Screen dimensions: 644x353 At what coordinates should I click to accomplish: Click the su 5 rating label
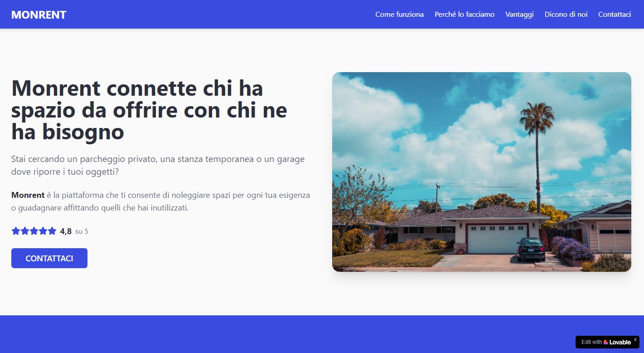[82, 231]
